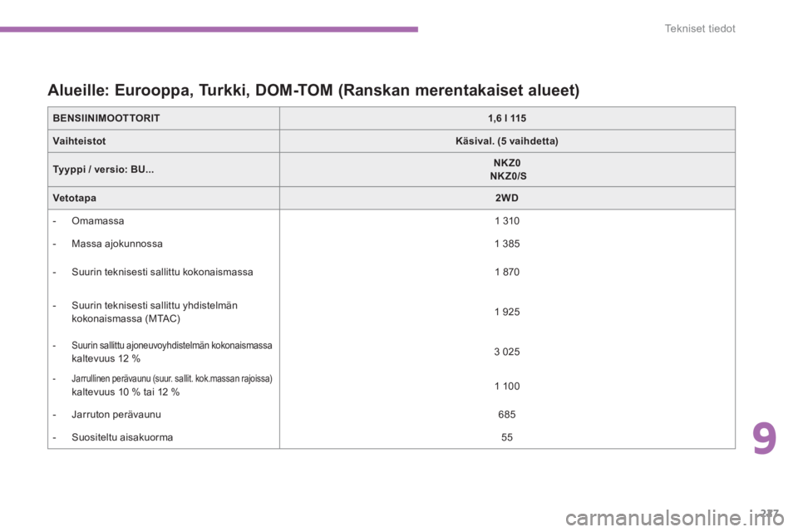Click the '2WD' value
798x532 pixels.
coord(507,198)
